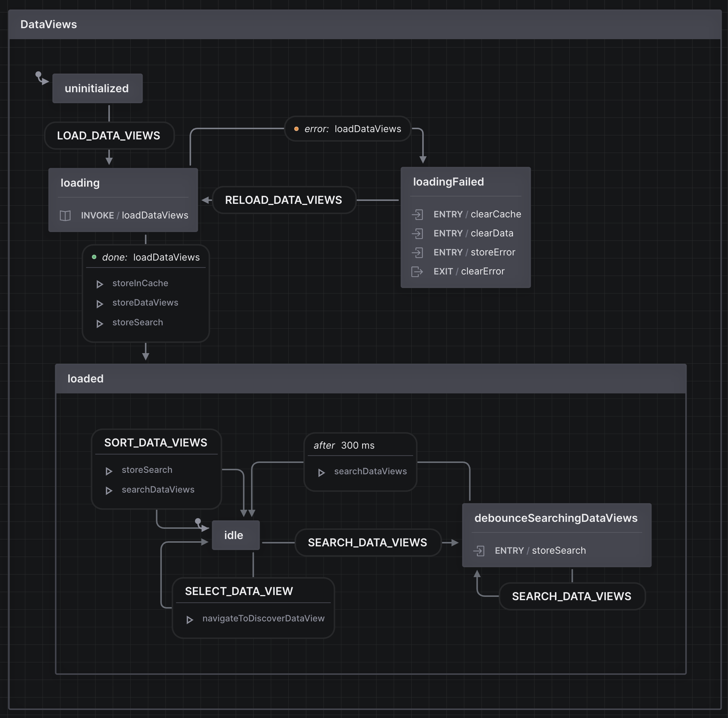Click the entry icon beside clearData
Image resolution: width=728 pixels, height=718 pixels.
(417, 234)
